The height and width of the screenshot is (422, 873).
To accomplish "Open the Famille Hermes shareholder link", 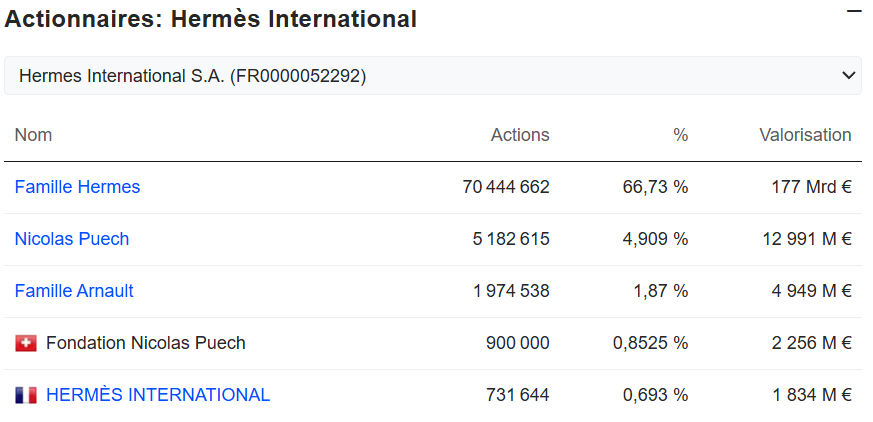I will (77, 187).
